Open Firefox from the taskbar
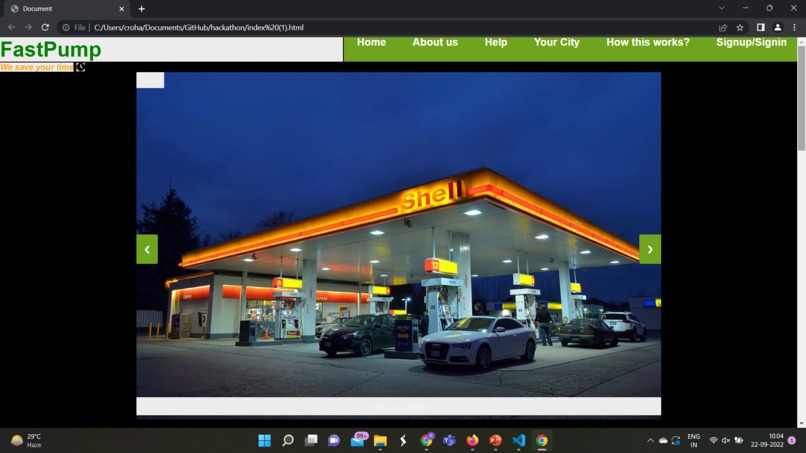Screen dimensions: 806x453 tap(472, 441)
